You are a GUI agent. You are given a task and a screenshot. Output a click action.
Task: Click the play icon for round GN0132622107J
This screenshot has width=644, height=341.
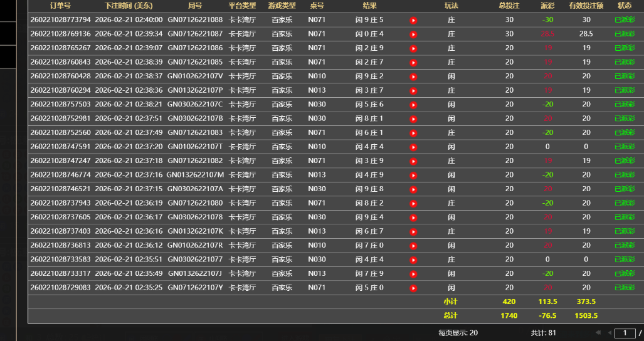(413, 274)
